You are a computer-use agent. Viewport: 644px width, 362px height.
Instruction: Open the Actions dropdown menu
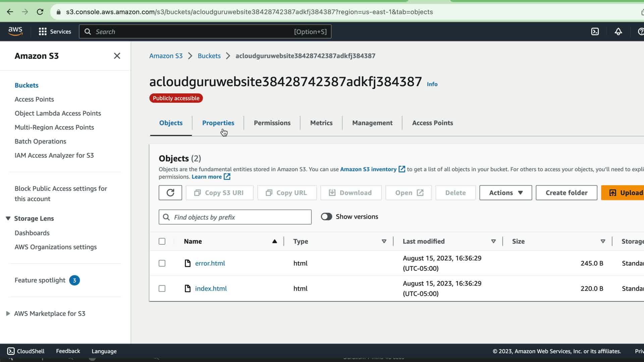[x=505, y=193]
